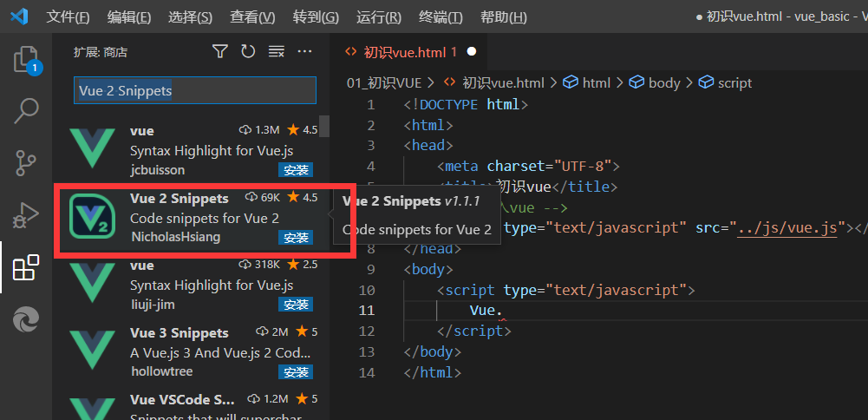Open the Source Control view icon
The height and width of the screenshot is (420, 868).
coord(26,163)
